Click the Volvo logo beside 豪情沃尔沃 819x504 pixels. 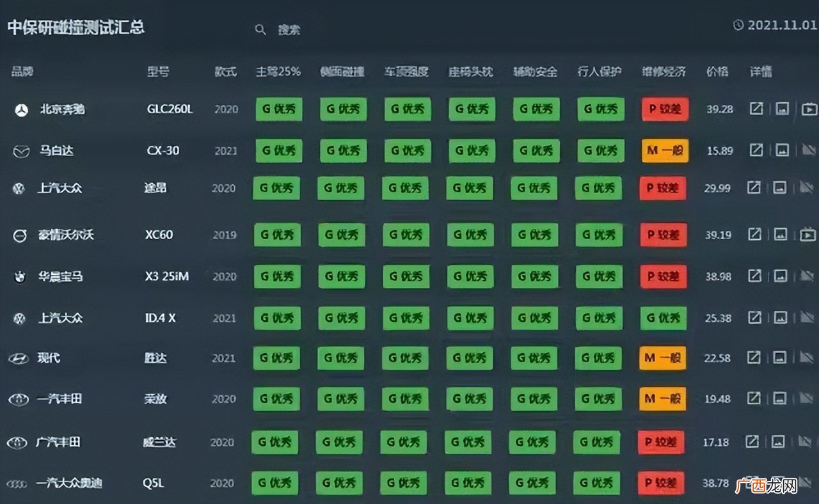click(x=20, y=235)
